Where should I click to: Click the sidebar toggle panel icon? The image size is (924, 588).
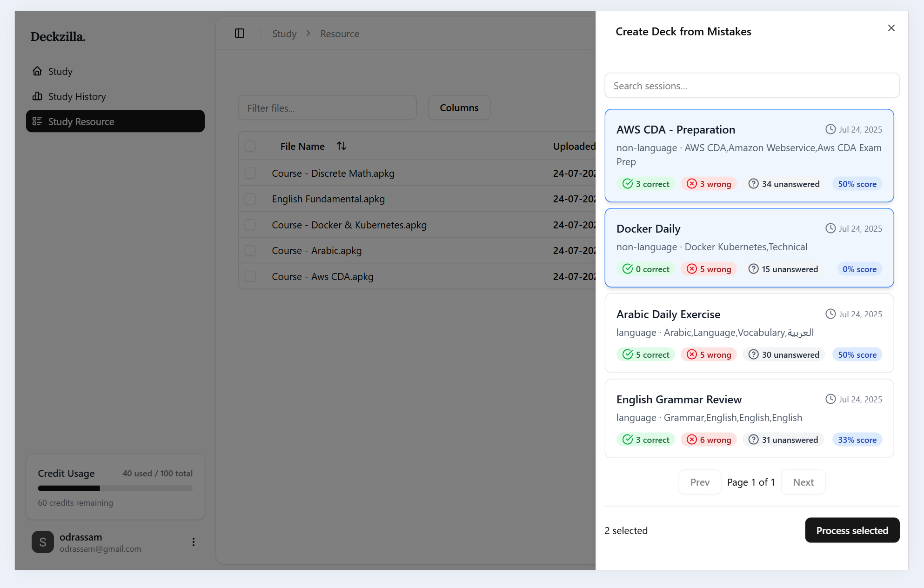click(240, 33)
